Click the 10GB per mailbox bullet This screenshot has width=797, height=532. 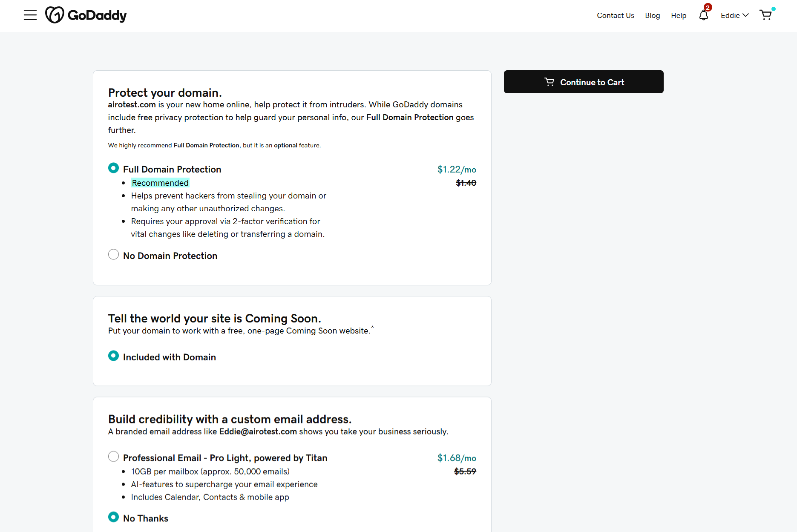point(210,472)
